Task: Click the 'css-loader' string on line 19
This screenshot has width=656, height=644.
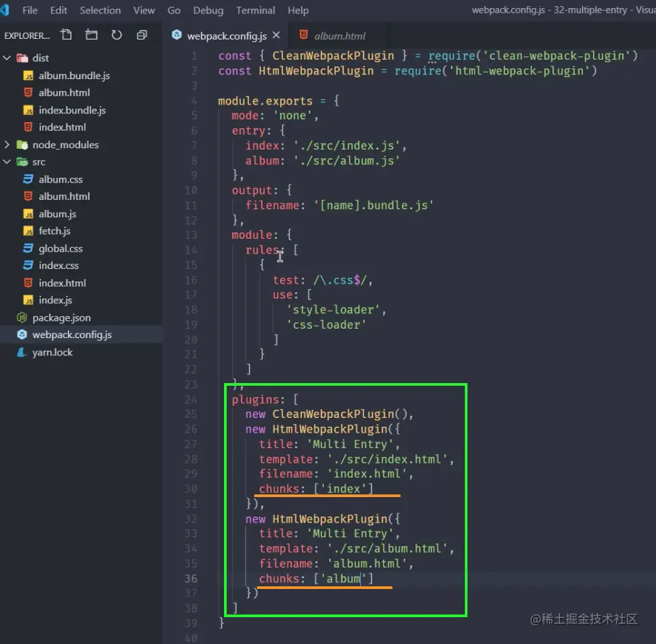Action: [327, 325]
